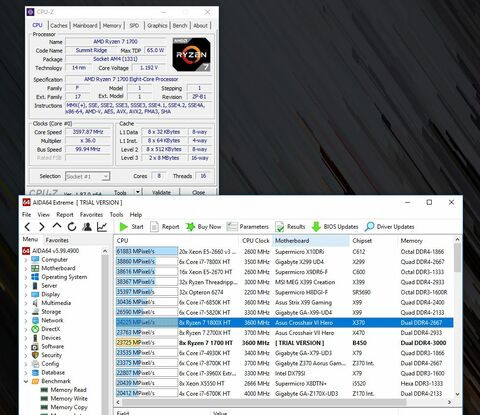Click the refresh arrow icon
480x415 pixels.
(x=72, y=227)
